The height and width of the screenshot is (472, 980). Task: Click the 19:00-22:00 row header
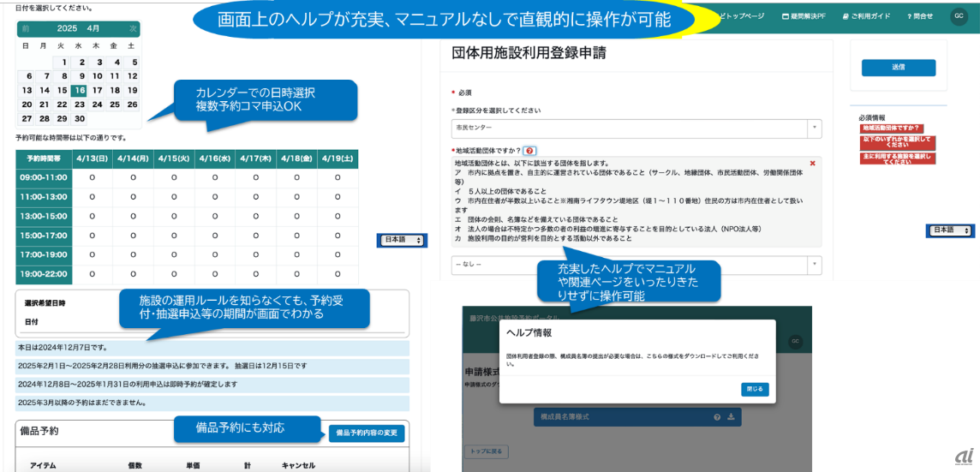[44, 274]
